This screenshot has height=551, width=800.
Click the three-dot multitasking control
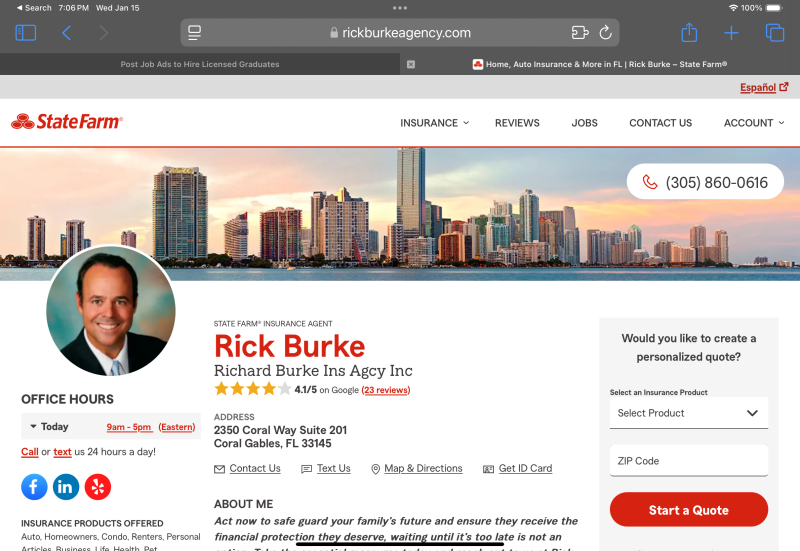[x=400, y=8]
